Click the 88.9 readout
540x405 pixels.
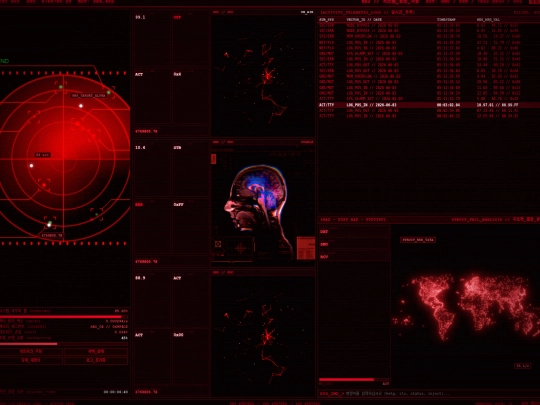[x=140, y=278]
